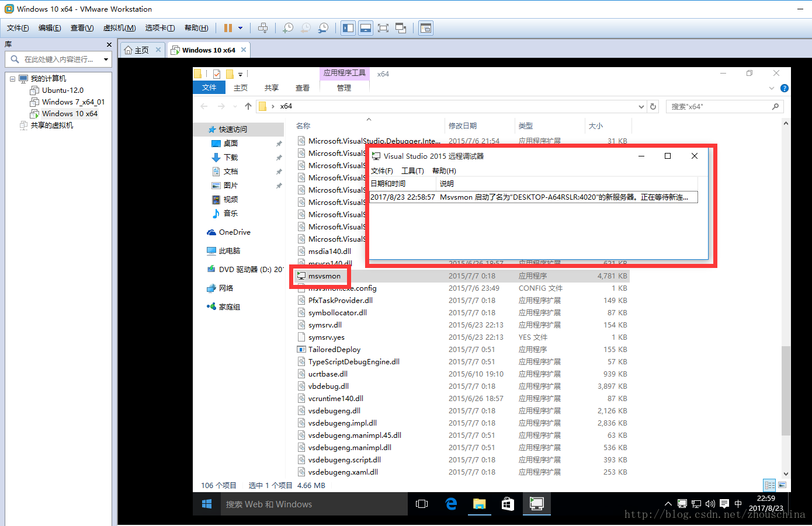Screen dimensions: 812x526
Task: Open the 查看(V) menu in VMware
Action: point(82,28)
